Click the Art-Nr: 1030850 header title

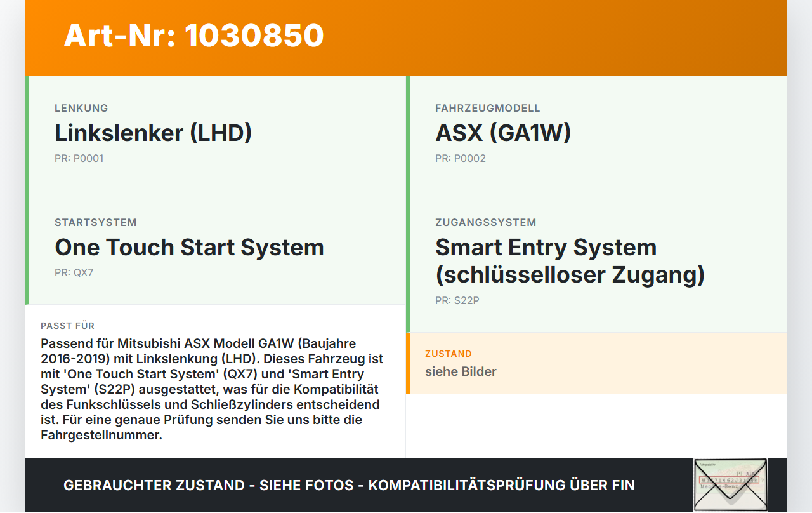click(193, 36)
